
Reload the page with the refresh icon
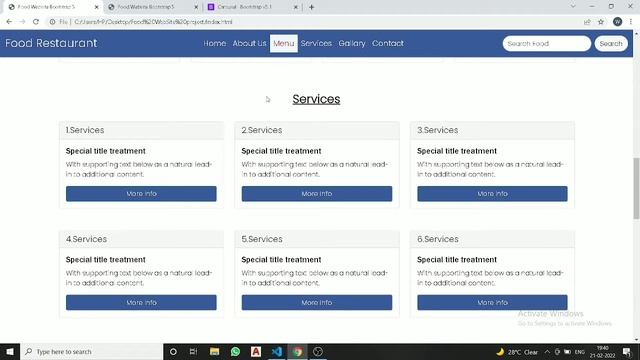point(36,22)
